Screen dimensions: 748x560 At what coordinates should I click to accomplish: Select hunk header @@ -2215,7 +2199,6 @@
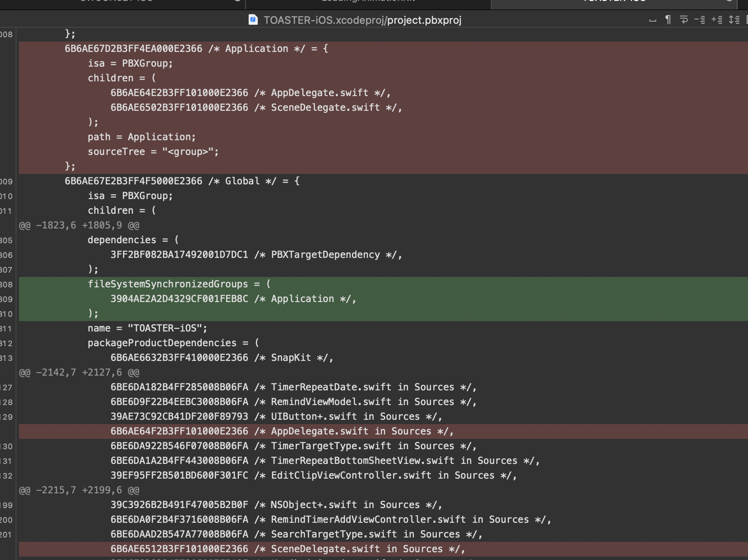tap(79, 490)
